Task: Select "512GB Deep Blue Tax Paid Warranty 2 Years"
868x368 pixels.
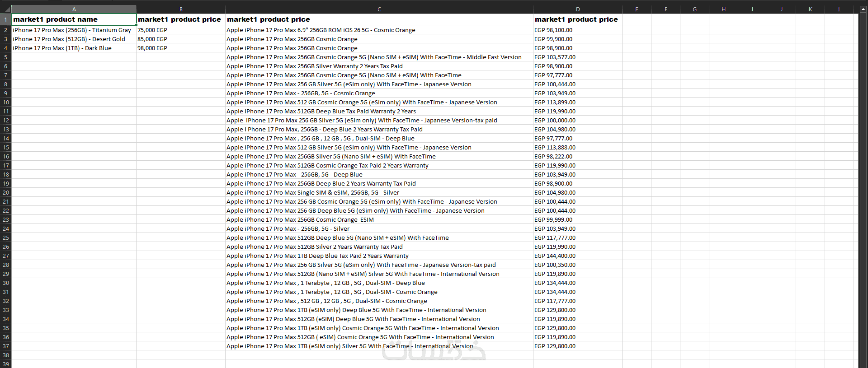Action: 379,111
